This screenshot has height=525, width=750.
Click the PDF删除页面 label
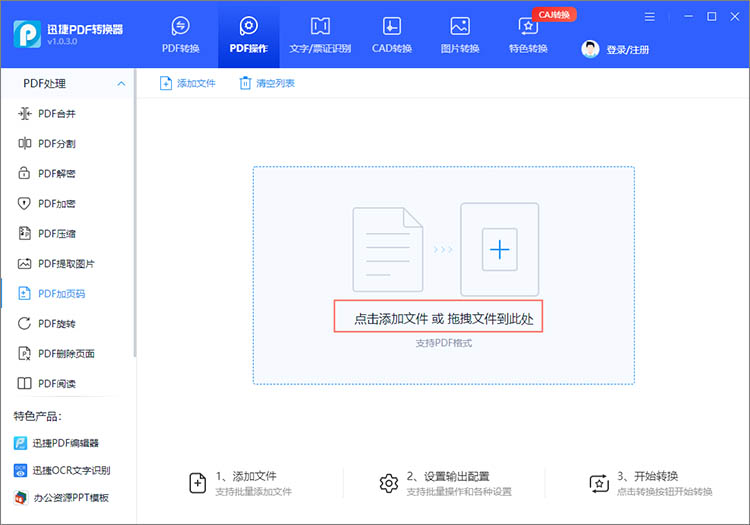(66, 354)
